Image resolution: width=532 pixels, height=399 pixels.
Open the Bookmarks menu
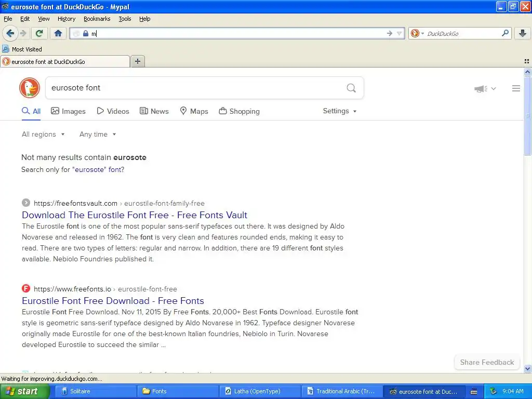tap(97, 19)
